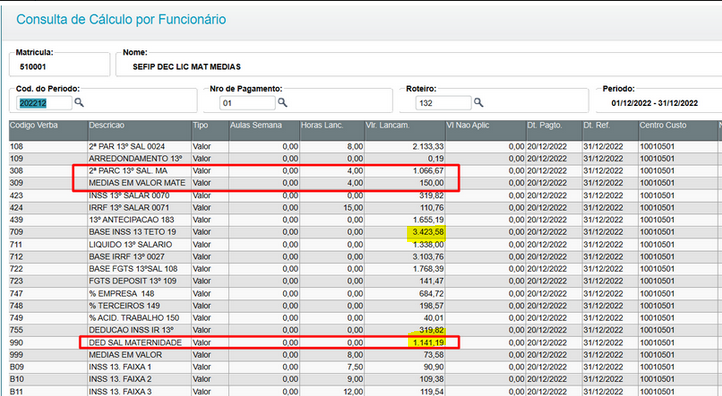Screen dimensions: 722x396
Task: Sort by Tipo column header
Action: click(x=210, y=130)
